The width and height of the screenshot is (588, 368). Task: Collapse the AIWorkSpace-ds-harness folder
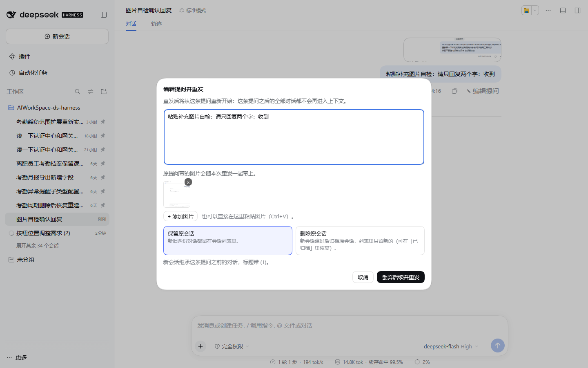click(57, 108)
